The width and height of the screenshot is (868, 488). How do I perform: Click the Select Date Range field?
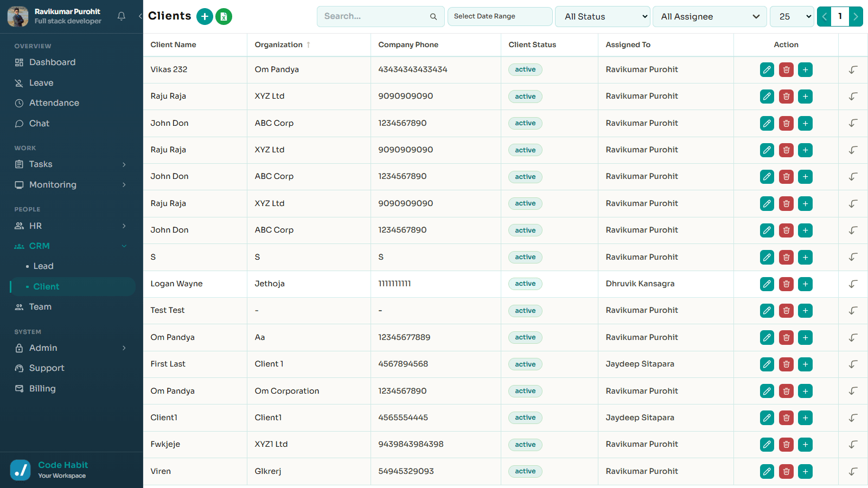coord(500,17)
